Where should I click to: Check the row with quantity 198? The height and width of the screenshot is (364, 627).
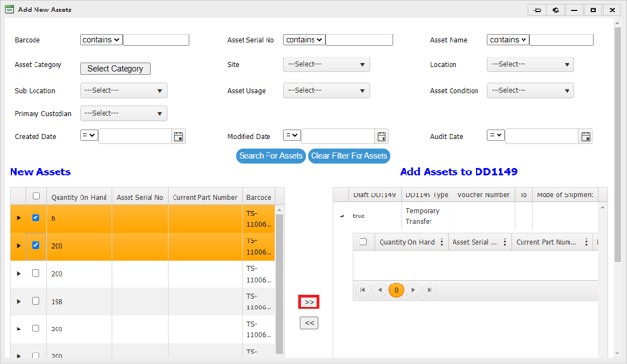point(35,301)
